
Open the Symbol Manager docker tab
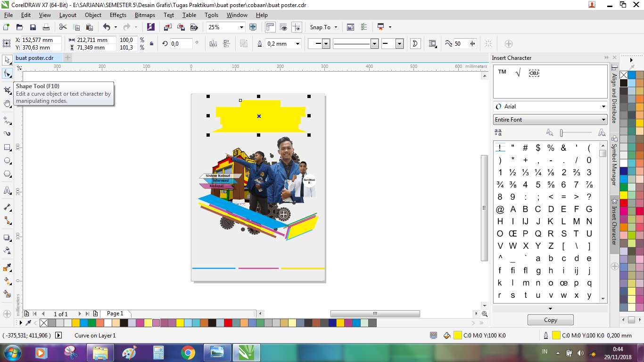pos(614,161)
